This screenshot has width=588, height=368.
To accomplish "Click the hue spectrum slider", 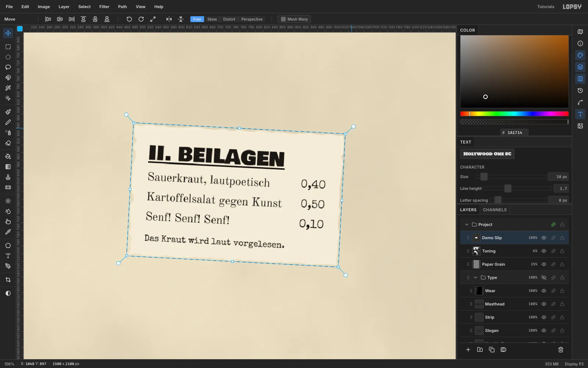I will coord(514,114).
